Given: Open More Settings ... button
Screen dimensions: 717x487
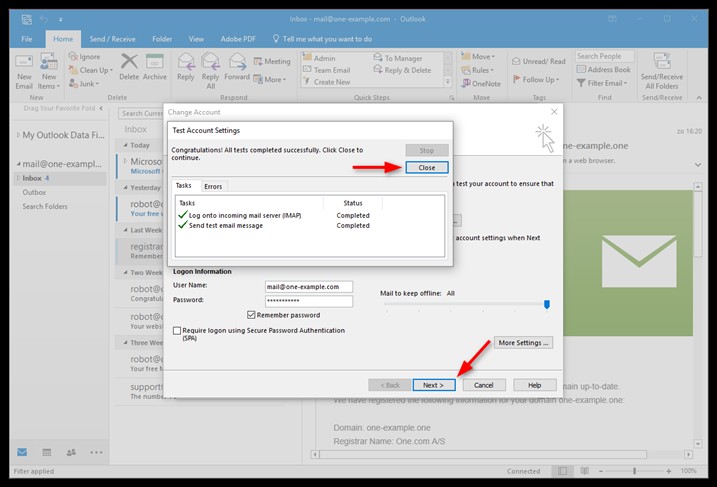Looking at the screenshot, I should pyautogui.click(x=523, y=343).
